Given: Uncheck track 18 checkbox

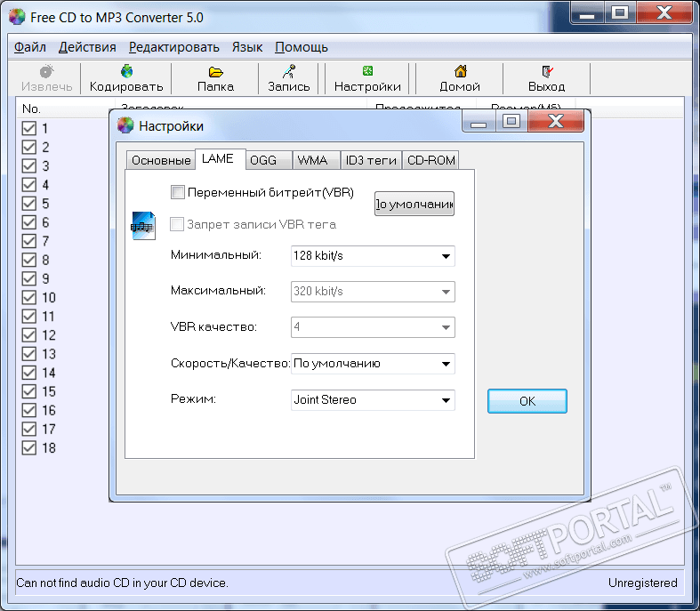Looking at the screenshot, I should pyautogui.click(x=29, y=447).
